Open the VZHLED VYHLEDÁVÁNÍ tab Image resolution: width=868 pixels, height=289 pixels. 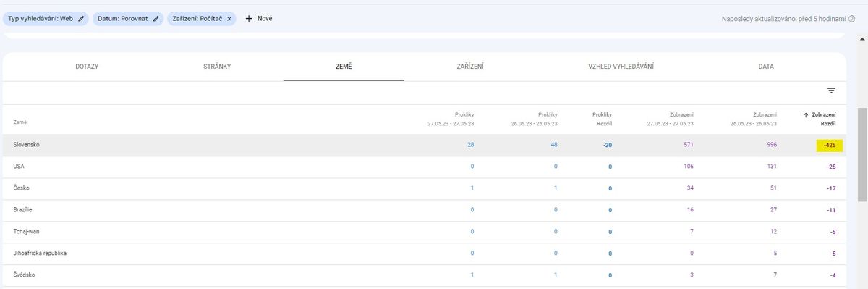pyautogui.click(x=621, y=67)
